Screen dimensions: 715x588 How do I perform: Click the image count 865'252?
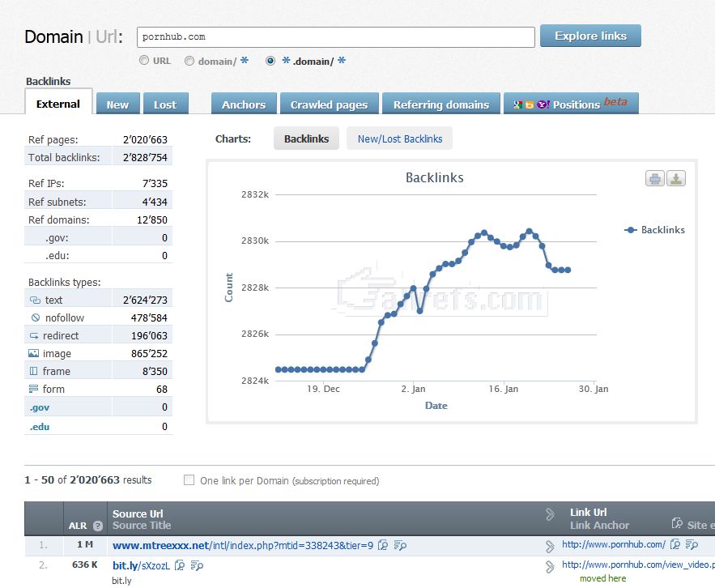tap(149, 354)
